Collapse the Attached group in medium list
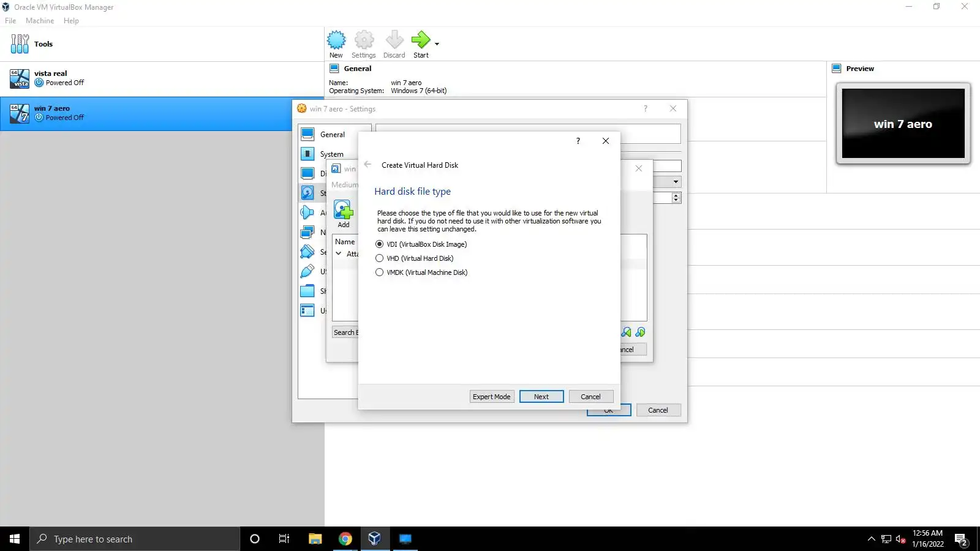 pos(339,253)
